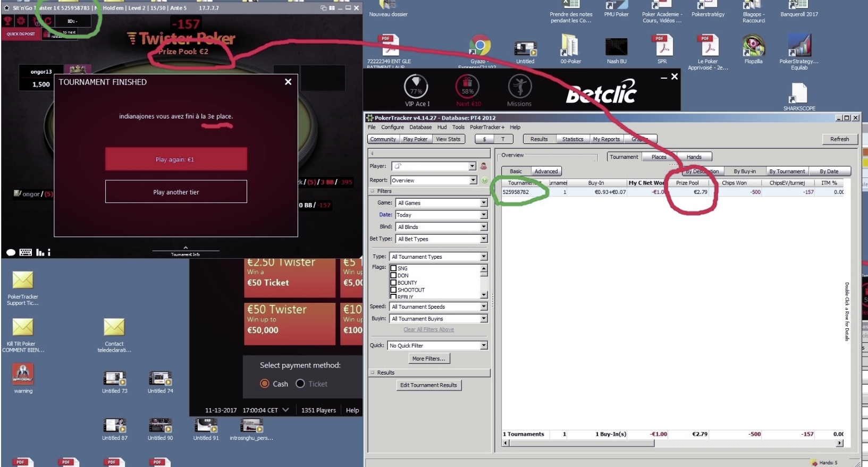Open the keyboard icon at the table bottom
The height and width of the screenshot is (467, 868).
tap(26, 252)
